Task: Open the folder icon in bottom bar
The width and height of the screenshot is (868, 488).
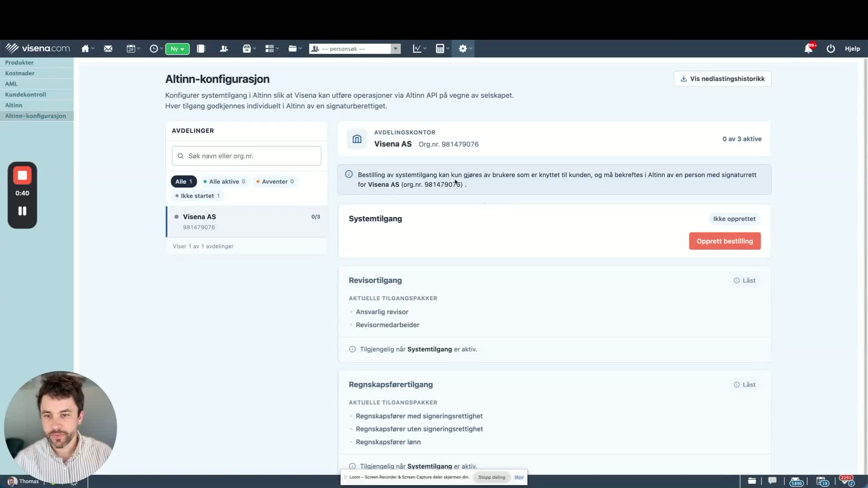Action: [x=752, y=481]
